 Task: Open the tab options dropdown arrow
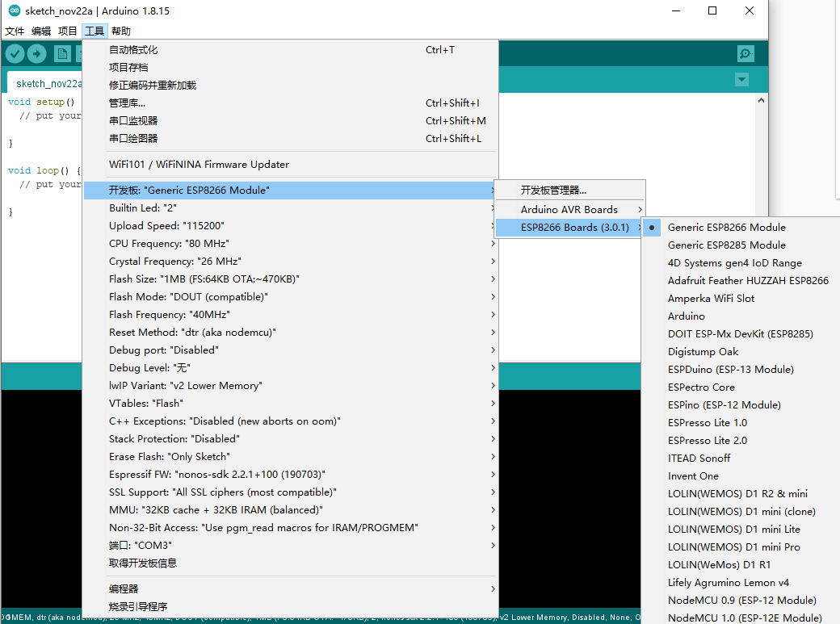pyautogui.click(x=741, y=80)
